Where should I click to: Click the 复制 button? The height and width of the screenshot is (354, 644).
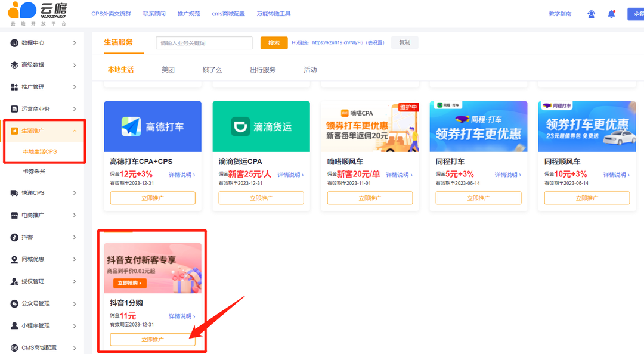point(404,43)
